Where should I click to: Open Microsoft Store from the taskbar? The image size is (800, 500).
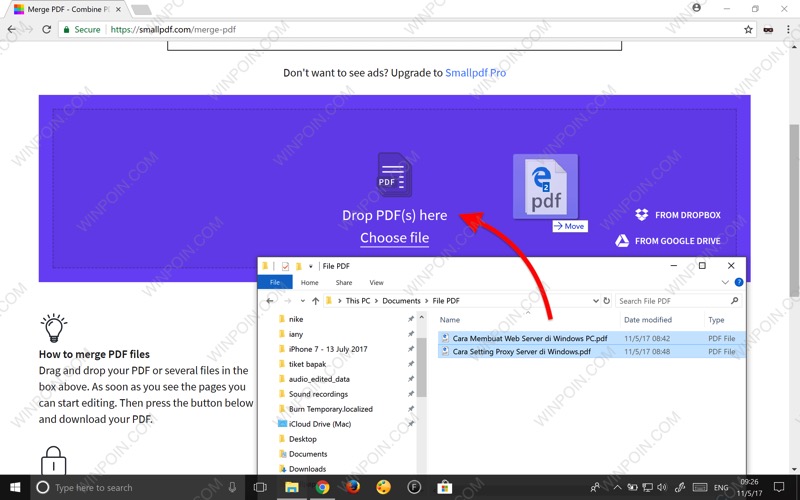coord(444,487)
